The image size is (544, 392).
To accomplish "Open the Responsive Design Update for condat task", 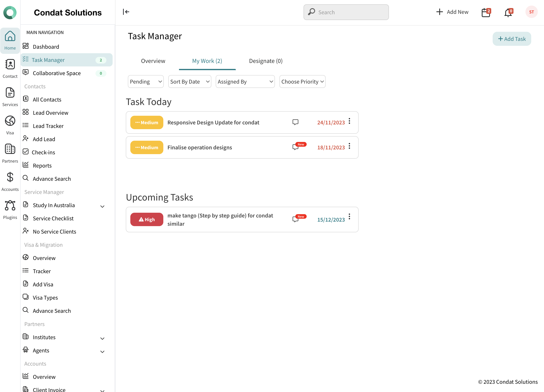I will click(213, 122).
